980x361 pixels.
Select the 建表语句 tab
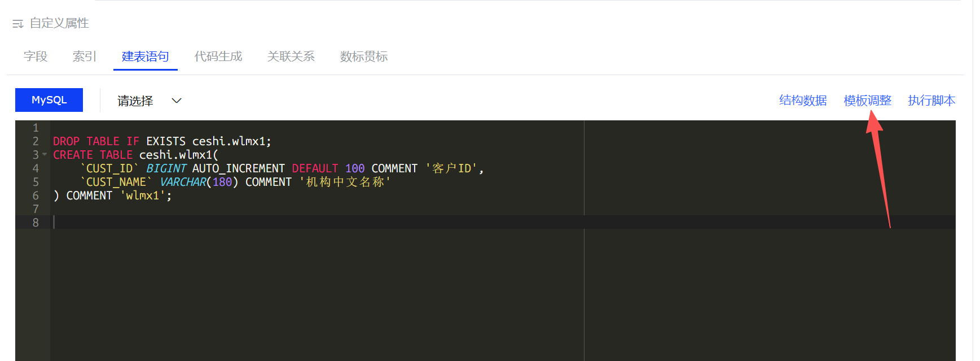click(146, 56)
